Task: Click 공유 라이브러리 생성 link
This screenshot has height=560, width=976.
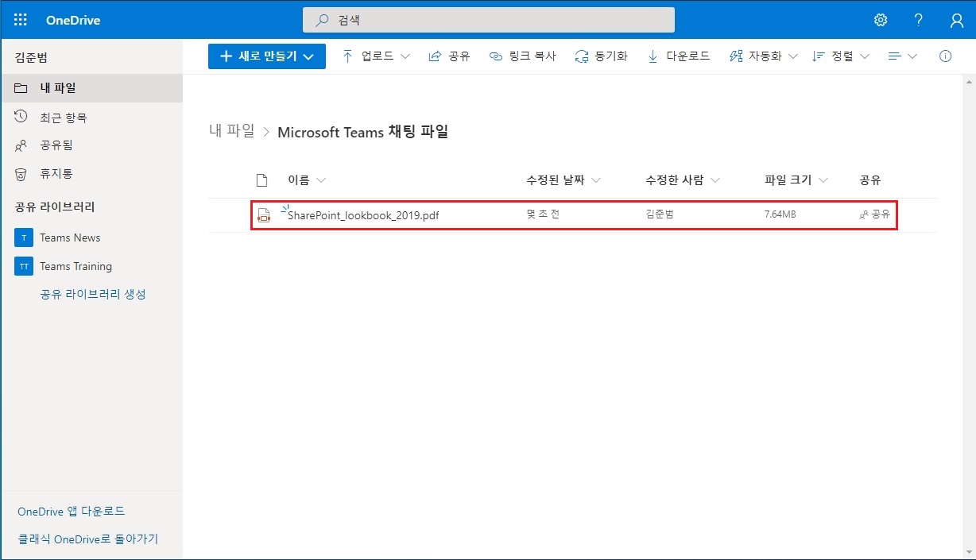Action: (93, 294)
